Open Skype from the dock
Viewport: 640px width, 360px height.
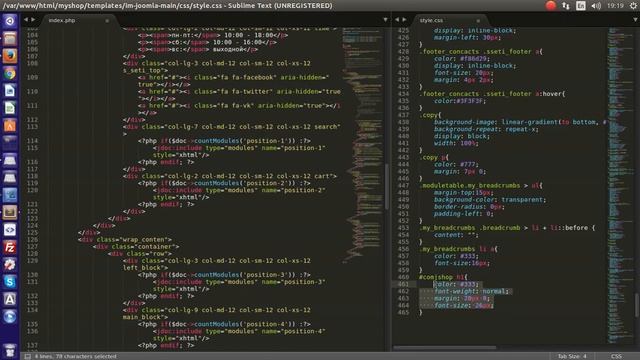tap(10, 282)
